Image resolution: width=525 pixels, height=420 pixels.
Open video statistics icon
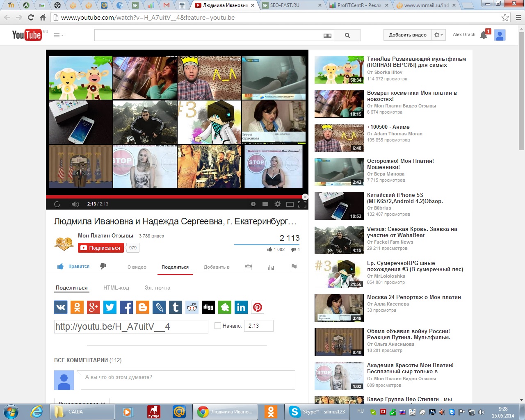[271, 267]
